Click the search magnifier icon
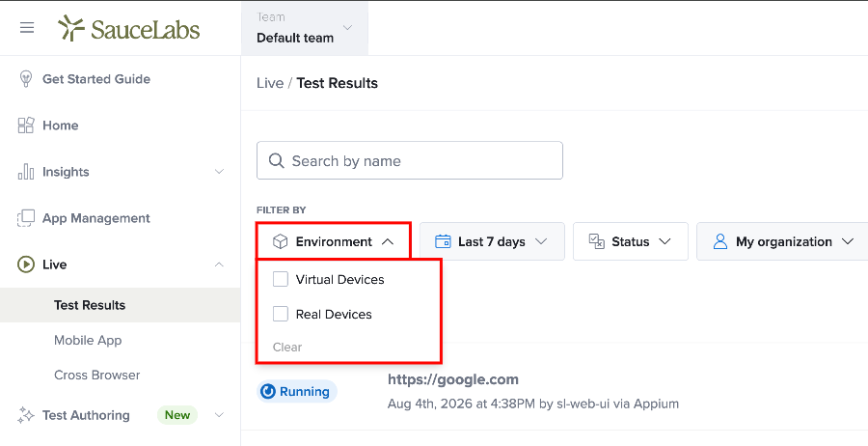Viewport: 868px width, 446px height. click(x=276, y=160)
